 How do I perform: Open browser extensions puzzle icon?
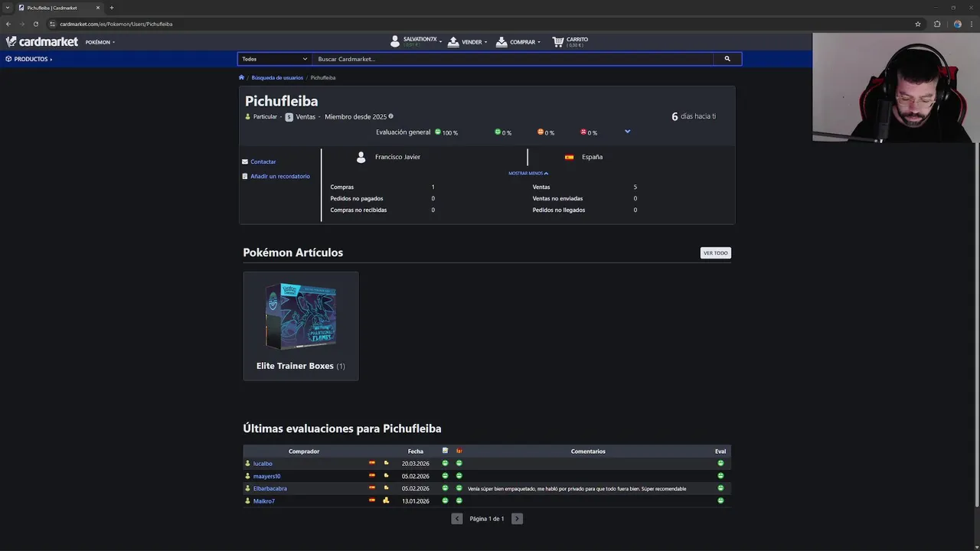click(x=937, y=24)
